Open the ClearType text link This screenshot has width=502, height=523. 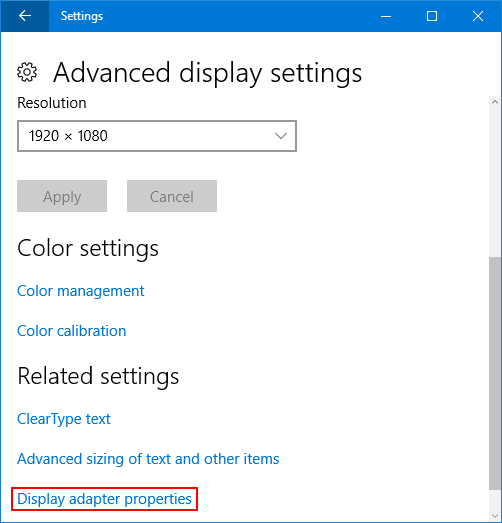[64, 419]
